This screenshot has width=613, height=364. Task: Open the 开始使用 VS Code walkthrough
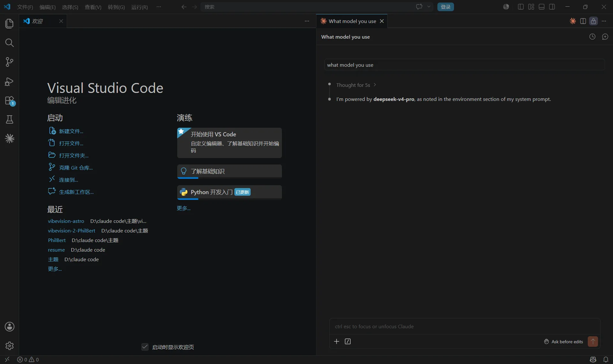click(x=229, y=143)
